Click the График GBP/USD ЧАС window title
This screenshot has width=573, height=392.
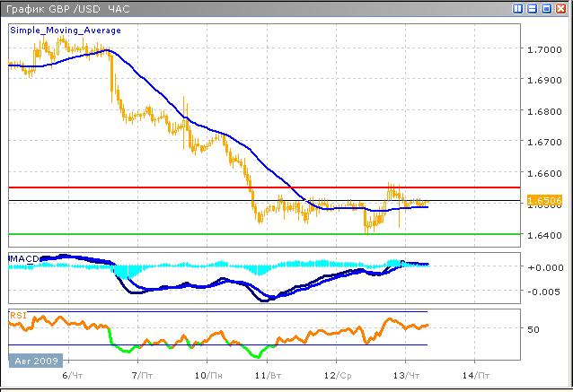(67, 8)
